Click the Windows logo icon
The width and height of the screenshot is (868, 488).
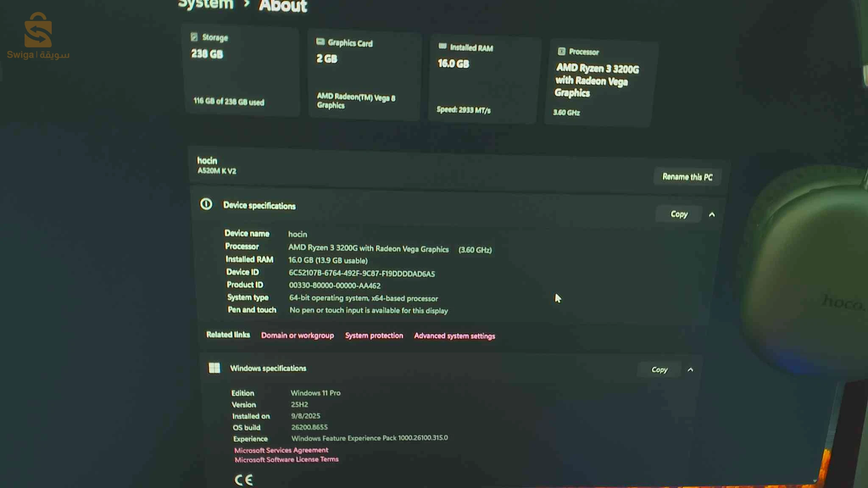pyautogui.click(x=214, y=368)
